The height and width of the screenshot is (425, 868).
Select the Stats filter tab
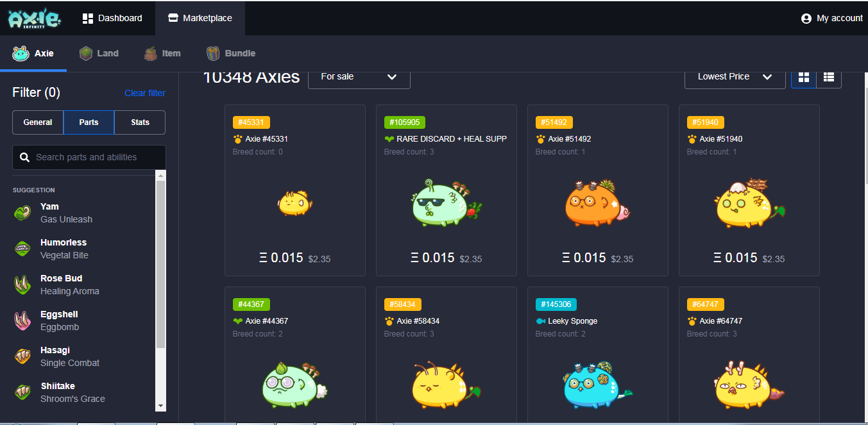tap(140, 122)
